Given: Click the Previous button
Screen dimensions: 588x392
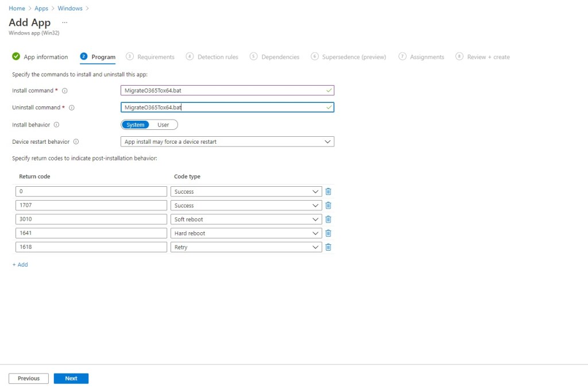Looking at the screenshot, I should pyautogui.click(x=29, y=378).
